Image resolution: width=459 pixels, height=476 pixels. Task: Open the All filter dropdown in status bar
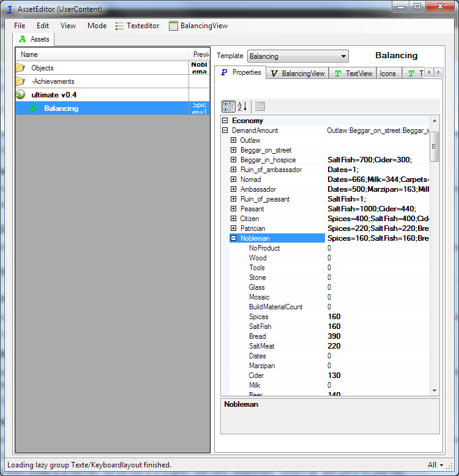(436, 465)
